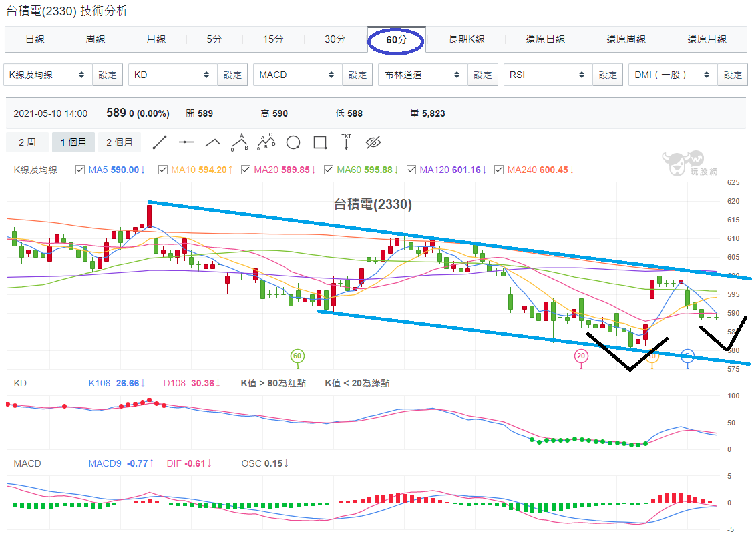Click the K108 26.66 value
This screenshot has height=538, width=756.
[116, 383]
